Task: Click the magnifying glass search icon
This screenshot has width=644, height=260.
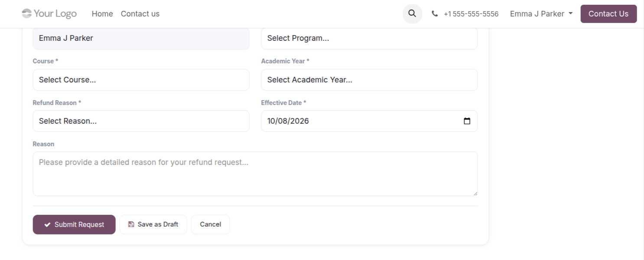Action: coord(412,13)
